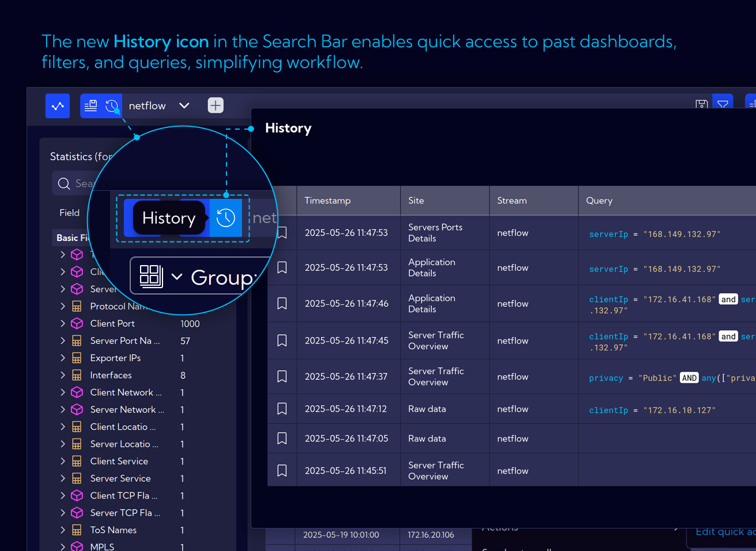Click the Exporter IPs table icon

point(77,358)
